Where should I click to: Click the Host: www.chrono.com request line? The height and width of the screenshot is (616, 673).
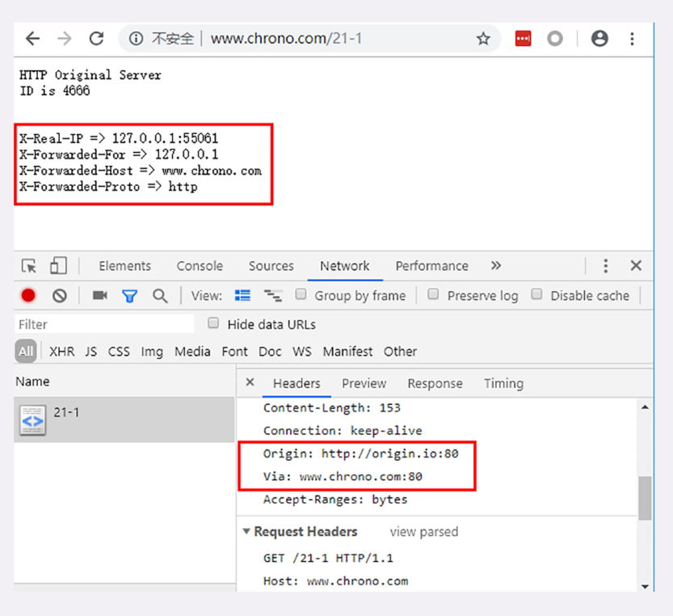[x=335, y=581]
